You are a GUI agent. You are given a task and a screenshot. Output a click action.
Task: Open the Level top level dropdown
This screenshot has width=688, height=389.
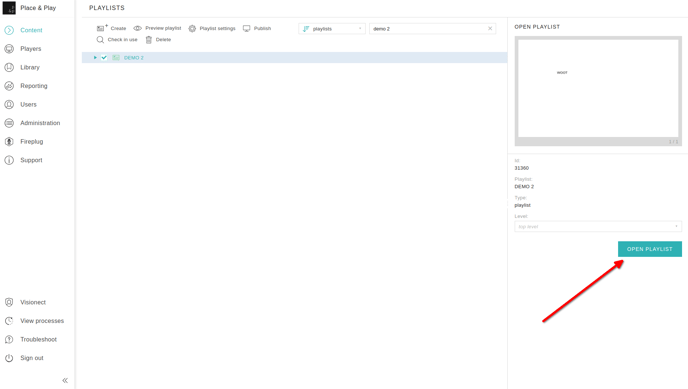(x=598, y=226)
